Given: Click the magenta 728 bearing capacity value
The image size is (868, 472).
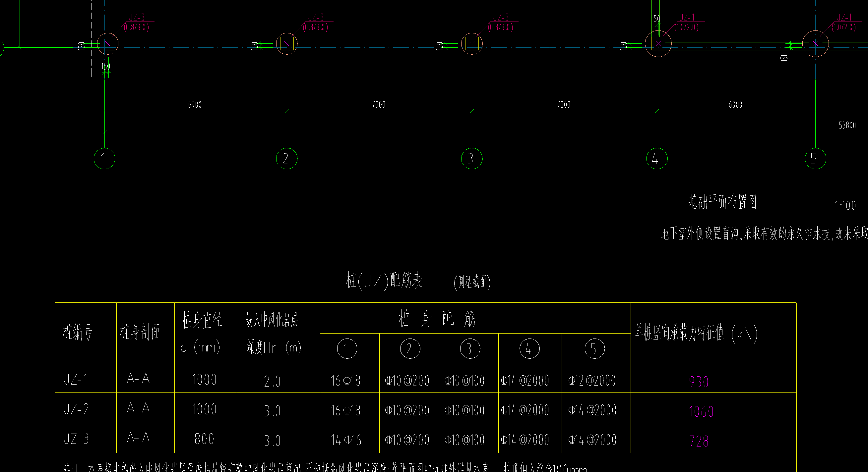Looking at the screenshot, I should coord(699,441).
